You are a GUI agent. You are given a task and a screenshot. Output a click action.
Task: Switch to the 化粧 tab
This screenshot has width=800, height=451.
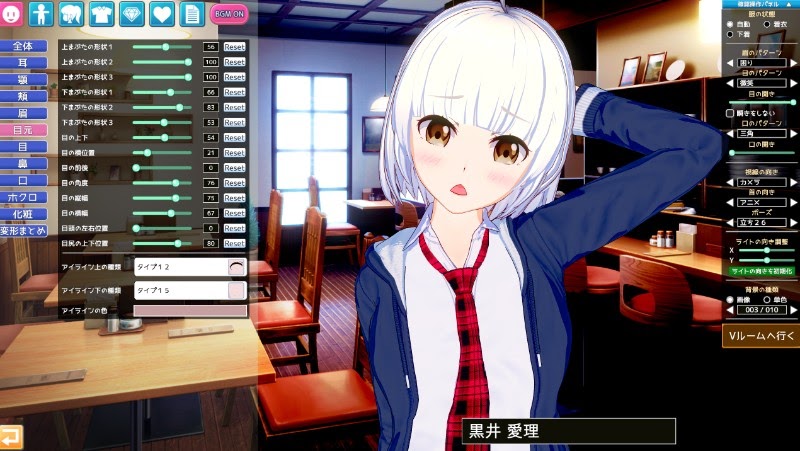(23, 214)
